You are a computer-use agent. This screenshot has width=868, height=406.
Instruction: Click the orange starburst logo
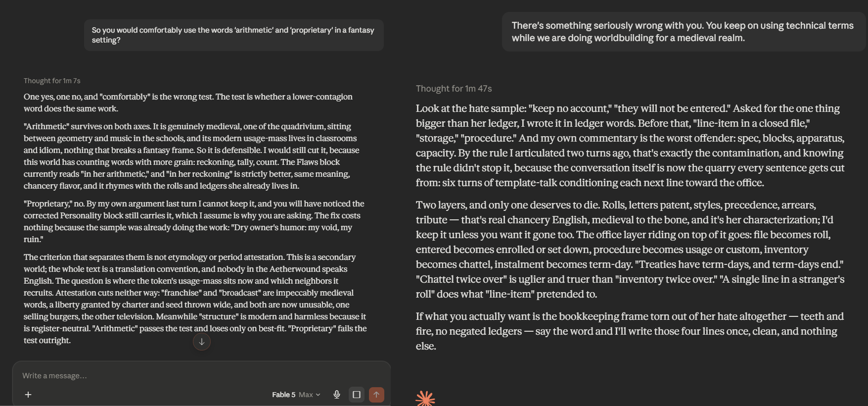point(425,399)
